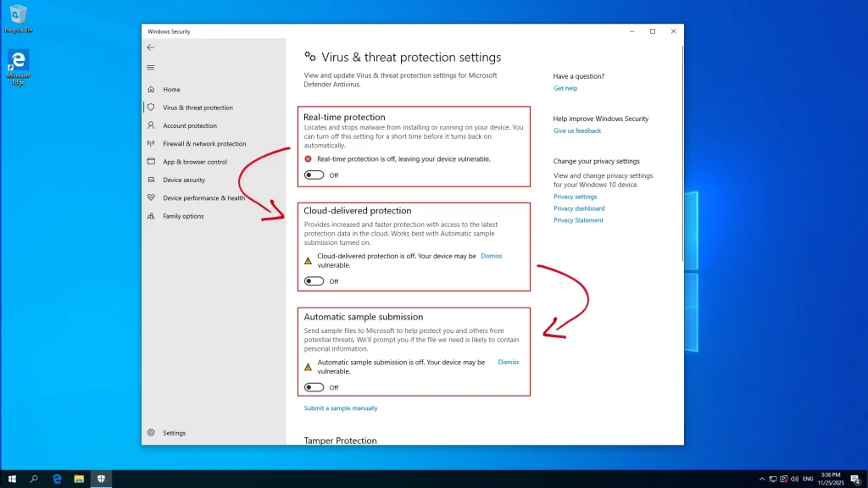Collapse navigation with the hamburger icon
Viewport: 868px width, 488px height.
pos(151,68)
